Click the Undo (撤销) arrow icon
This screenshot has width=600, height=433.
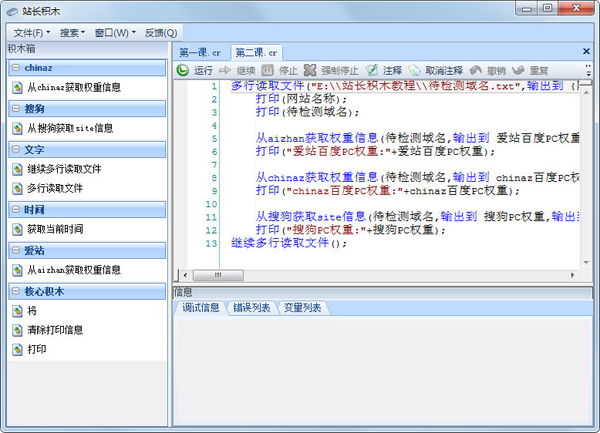point(476,70)
